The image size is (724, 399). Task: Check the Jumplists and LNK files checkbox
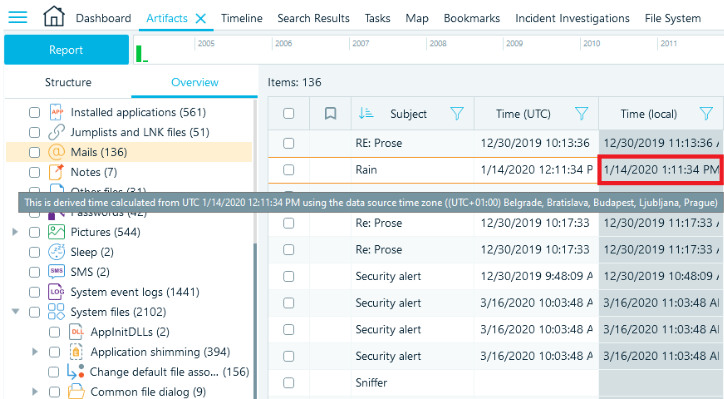point(35,133)
